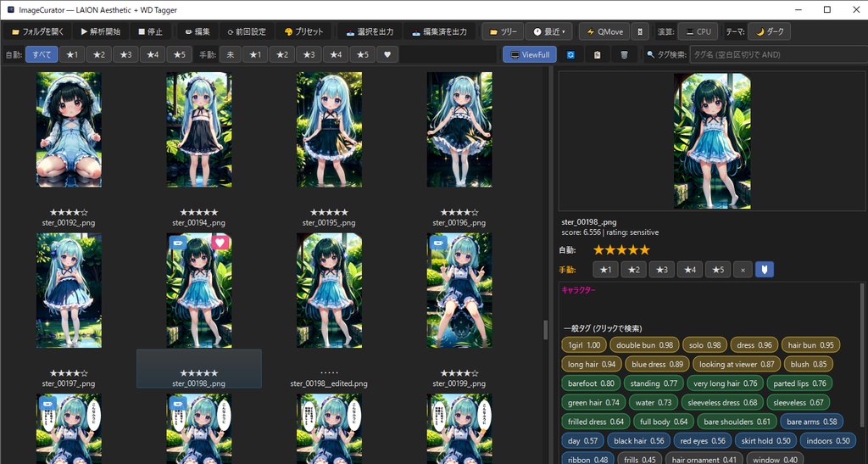The height and width of the screenshot is (464, 868).
Task: Search by tag 'double bun 0.98'
Action: click(644, 345)
